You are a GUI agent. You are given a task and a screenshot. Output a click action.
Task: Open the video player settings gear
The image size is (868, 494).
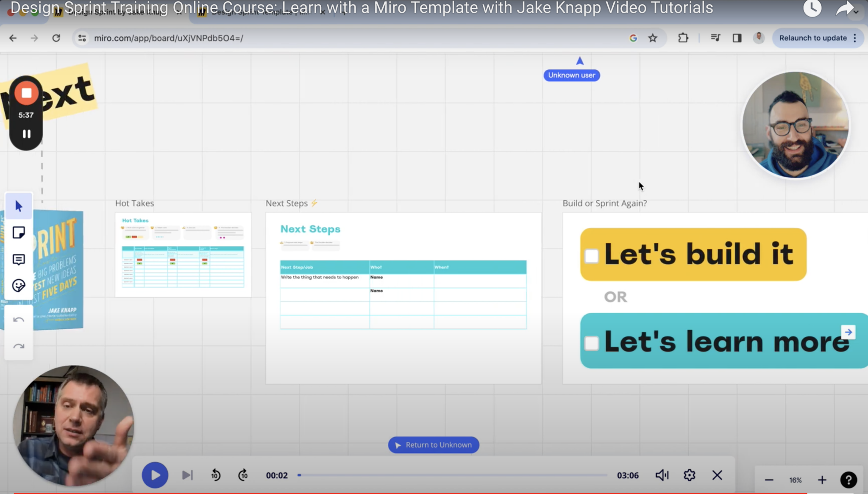tap(690, 475)
